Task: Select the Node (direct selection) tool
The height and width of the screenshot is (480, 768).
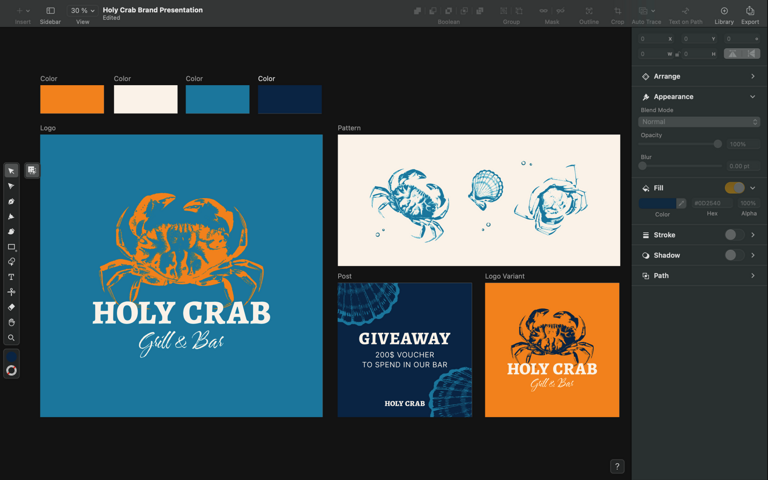Action: click(11, 186)
